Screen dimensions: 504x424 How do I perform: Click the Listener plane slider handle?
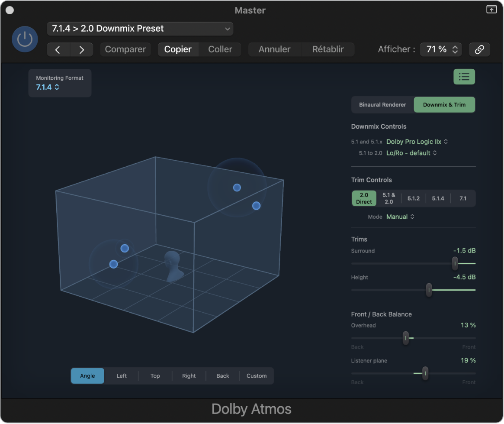425,373
